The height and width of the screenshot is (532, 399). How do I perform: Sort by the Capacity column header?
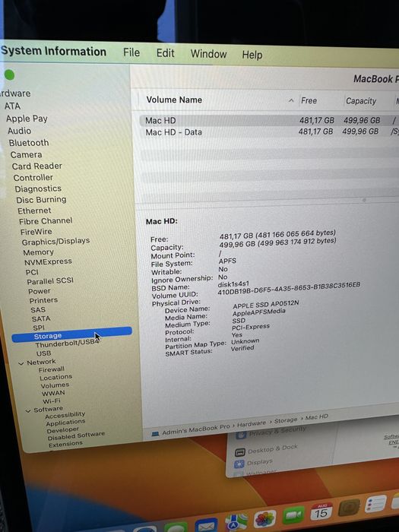pos(361,101)
